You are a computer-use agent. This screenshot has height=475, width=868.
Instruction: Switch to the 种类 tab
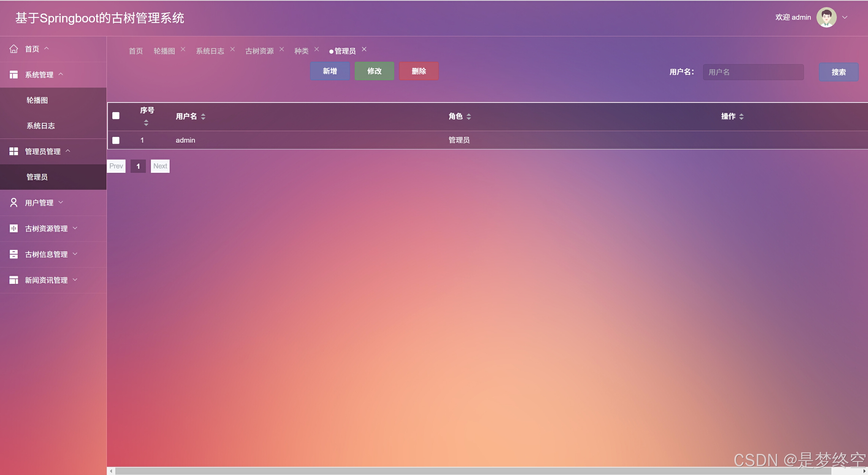coord(301,51)
